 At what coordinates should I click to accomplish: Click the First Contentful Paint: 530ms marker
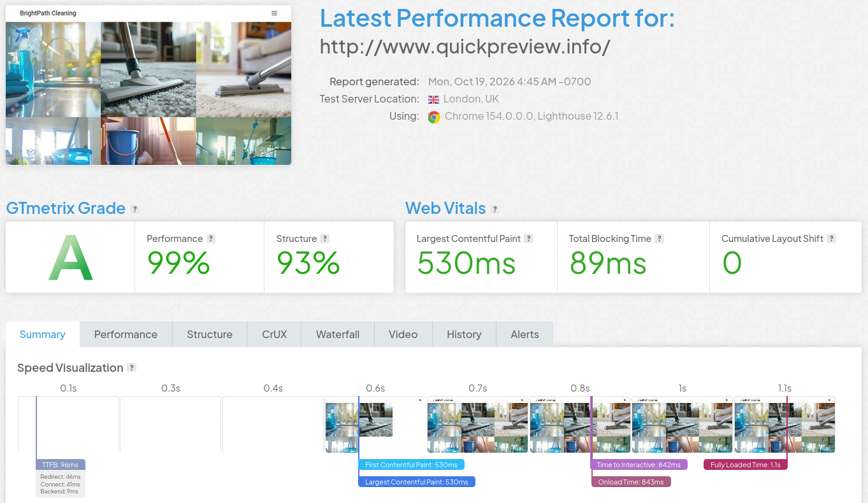[412, 465]
